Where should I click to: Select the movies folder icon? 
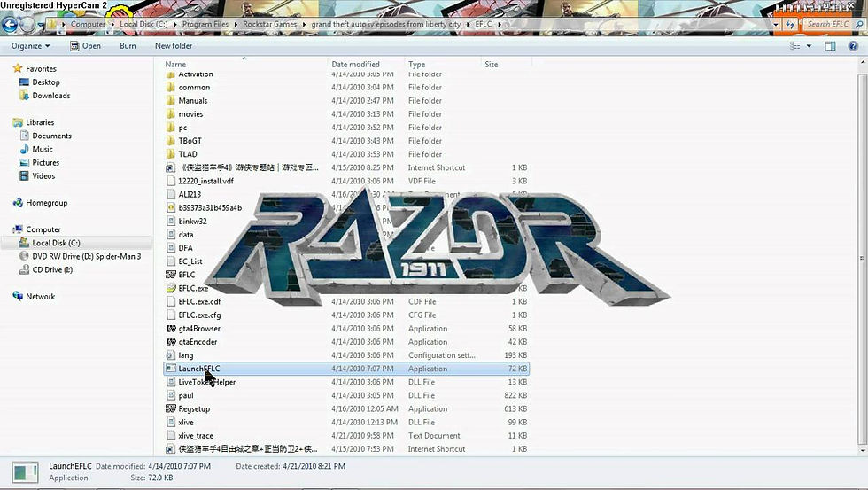click(170, 114)
